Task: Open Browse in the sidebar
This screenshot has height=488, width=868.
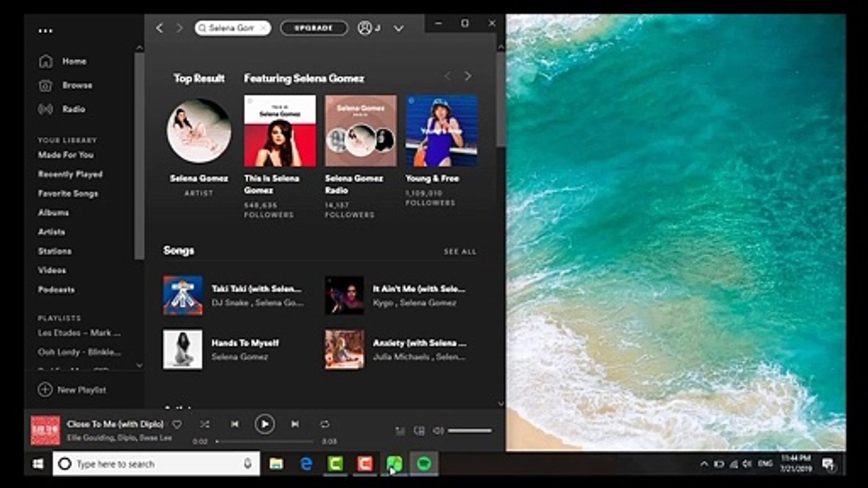Action: [x=77, y=85]
